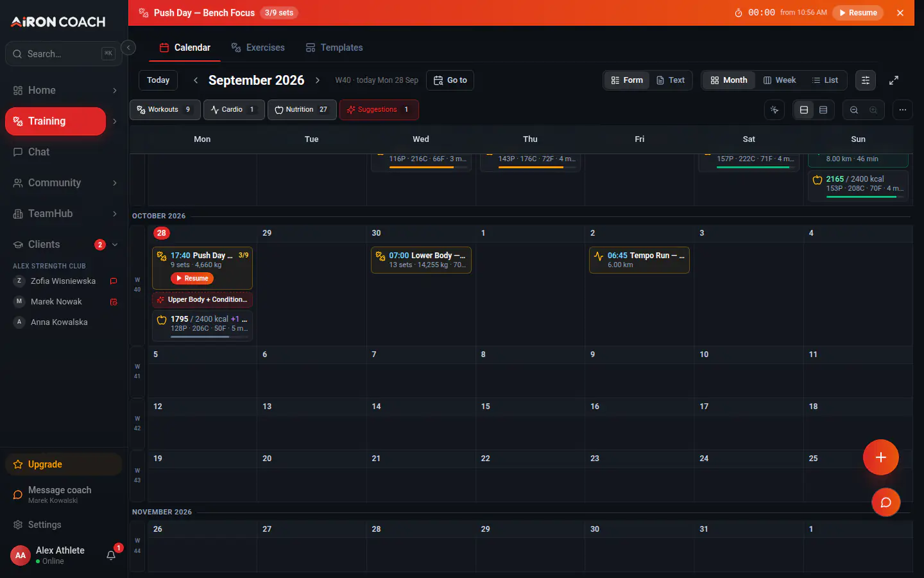
Task: Open the more options ellipsis menu
Action: pos(903,110)
